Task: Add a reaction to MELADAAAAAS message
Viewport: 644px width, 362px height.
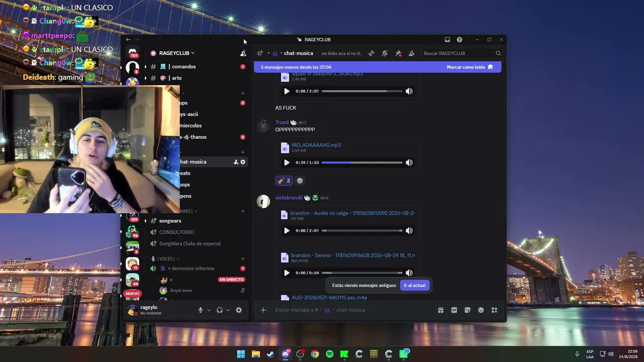Action: coord(300,180)
